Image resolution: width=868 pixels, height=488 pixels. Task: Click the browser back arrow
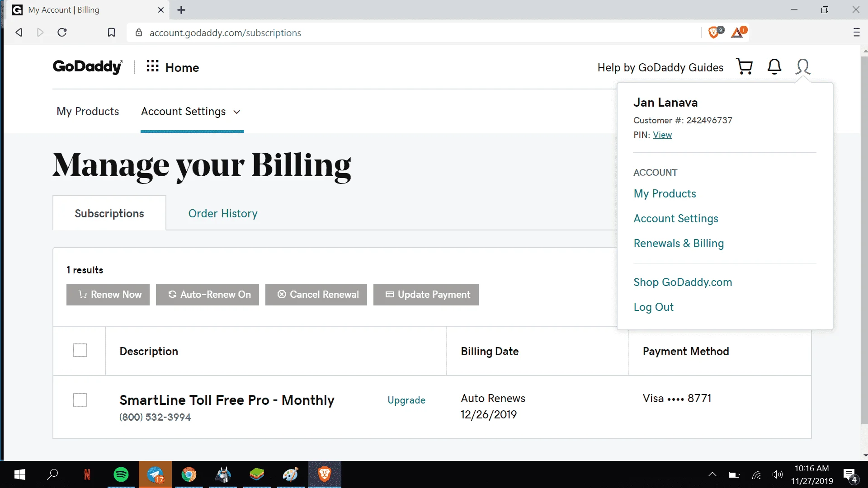(19, 33)
